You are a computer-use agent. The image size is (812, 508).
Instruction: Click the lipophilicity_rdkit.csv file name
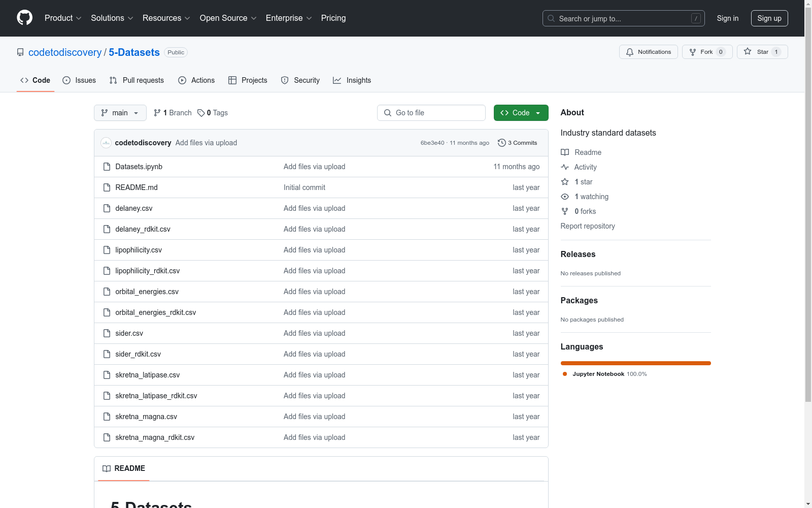148,271
